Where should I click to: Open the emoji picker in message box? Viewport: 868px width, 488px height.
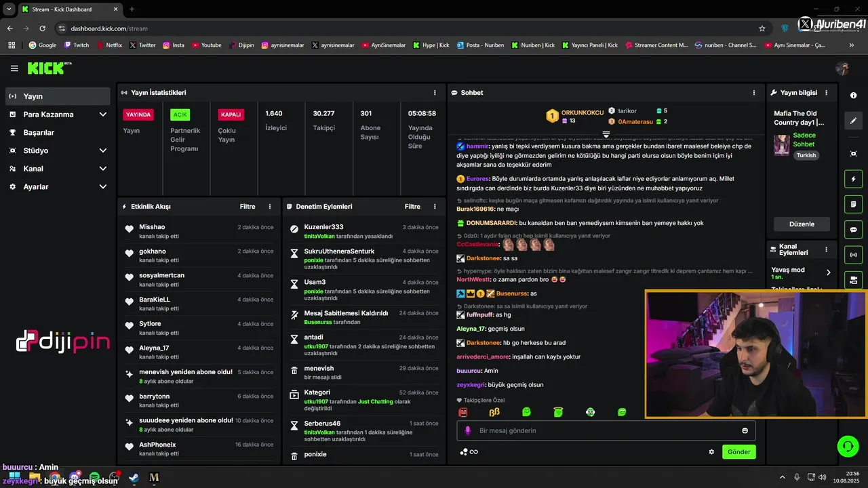click(745, 430)
